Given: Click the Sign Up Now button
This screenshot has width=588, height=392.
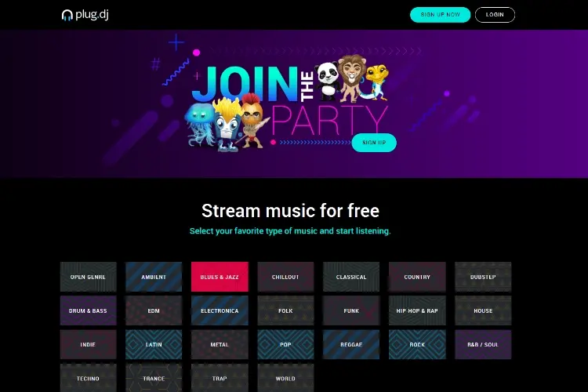Looking at the screenshot, I should [x=440, y=15].
